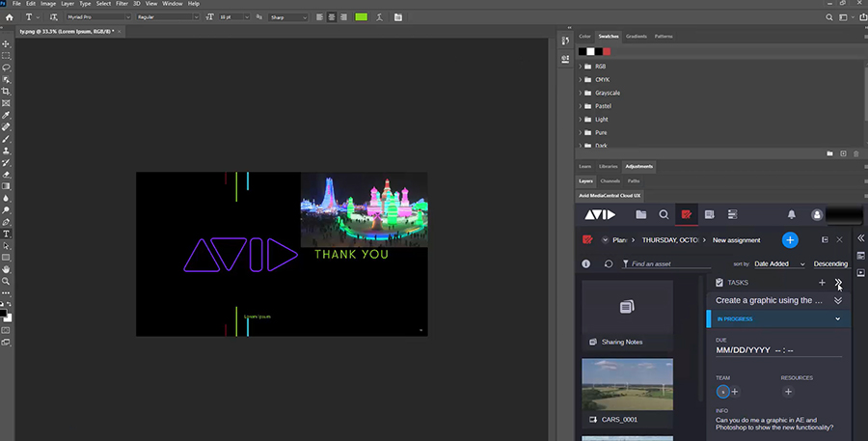Select the Brush tool

6,139
